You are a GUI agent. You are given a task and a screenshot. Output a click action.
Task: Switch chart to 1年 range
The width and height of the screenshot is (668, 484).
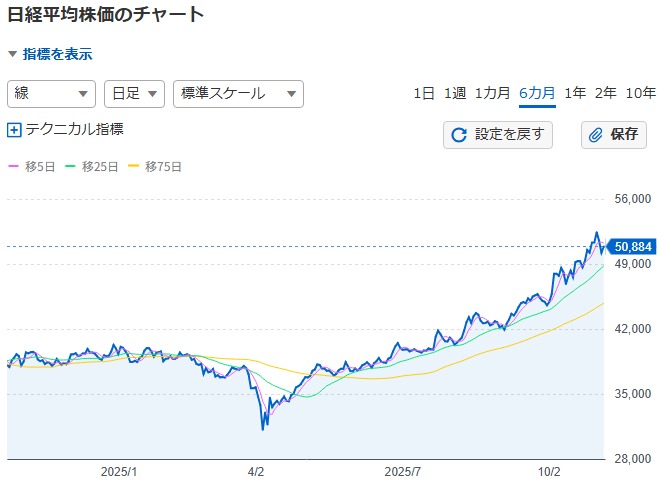click(x=575, y=93)
